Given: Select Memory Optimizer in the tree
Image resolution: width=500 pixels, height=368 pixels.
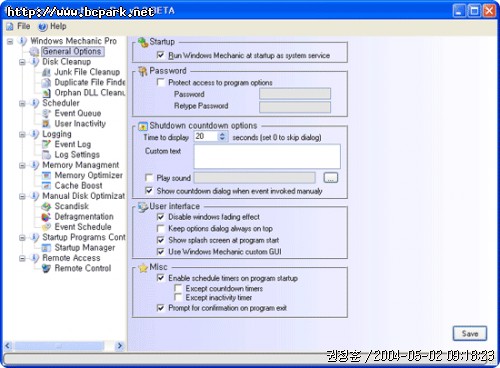Looking at the screenshot, I should coord(89,175).
